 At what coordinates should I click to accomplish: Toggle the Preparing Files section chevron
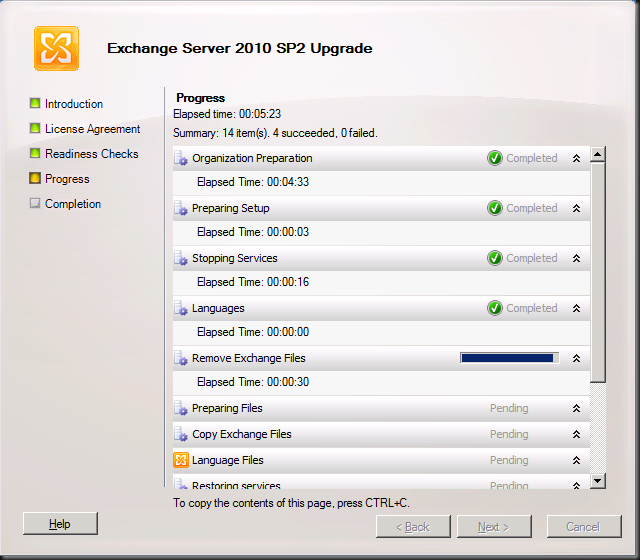click(x=576, y=408)
